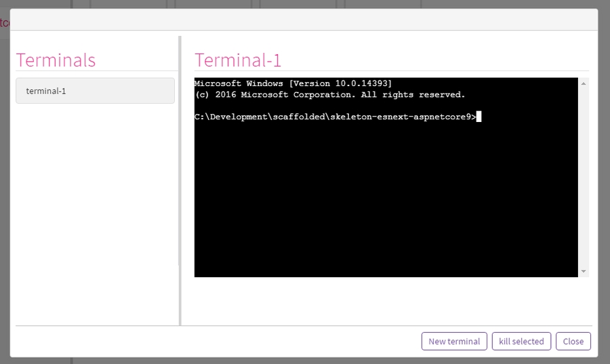Click the terminal scrollbar down arrow
This screenshot has width=610, height=364.
583,271
